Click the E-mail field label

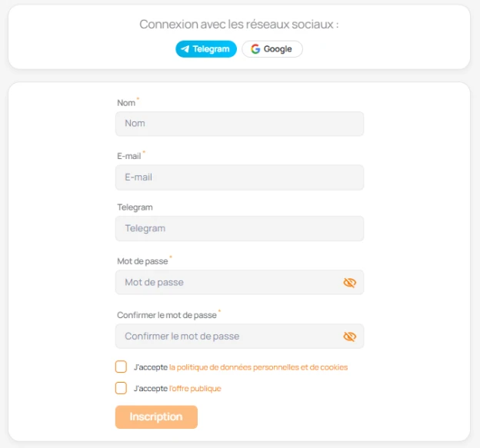tap(128, 156)
